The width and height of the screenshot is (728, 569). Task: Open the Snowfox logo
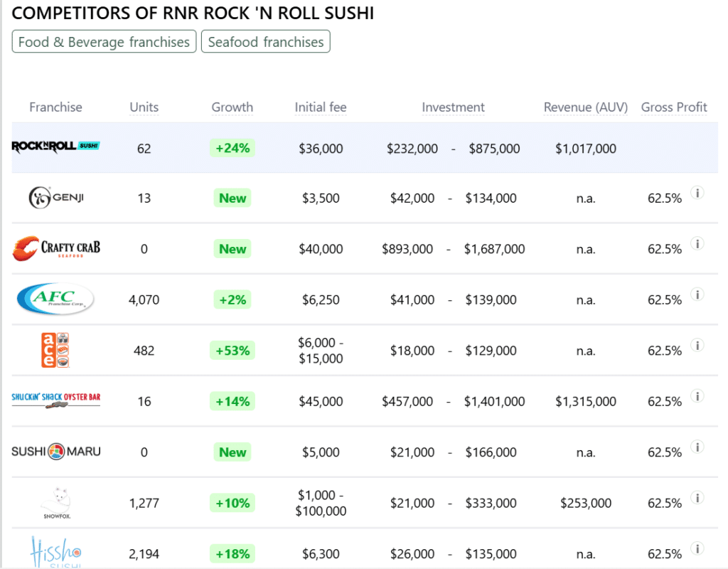click(x=56, y=503)
